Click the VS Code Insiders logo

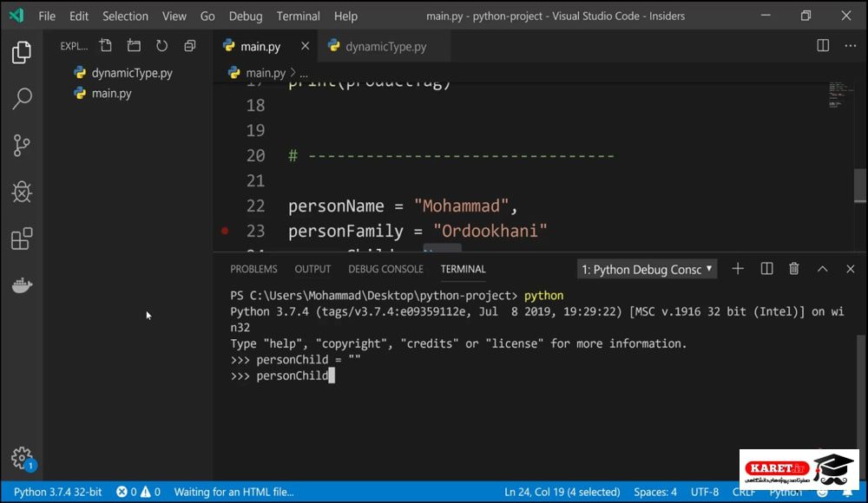[x=16, y=16]
